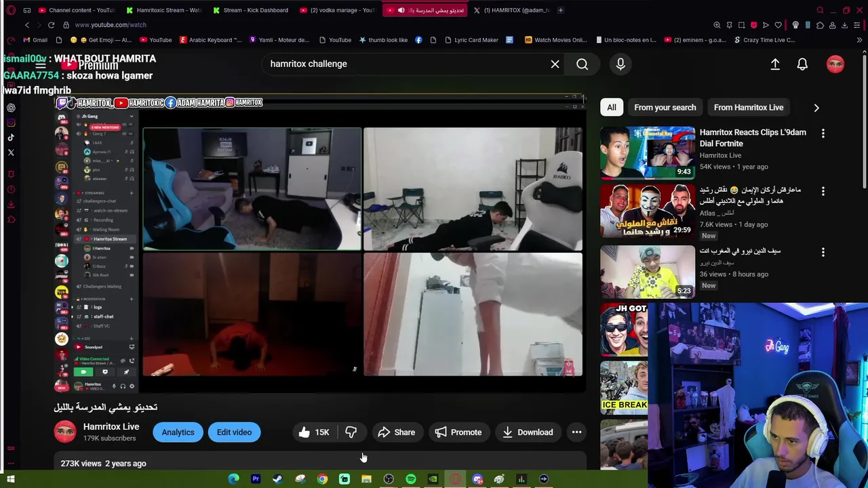Click the Hamritox Live channel avatar

(65, 432)
